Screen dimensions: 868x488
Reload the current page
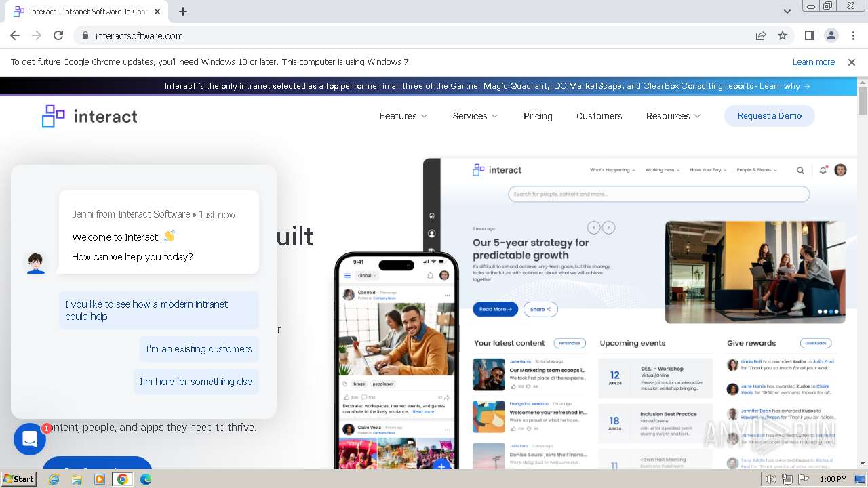(58, 35)
